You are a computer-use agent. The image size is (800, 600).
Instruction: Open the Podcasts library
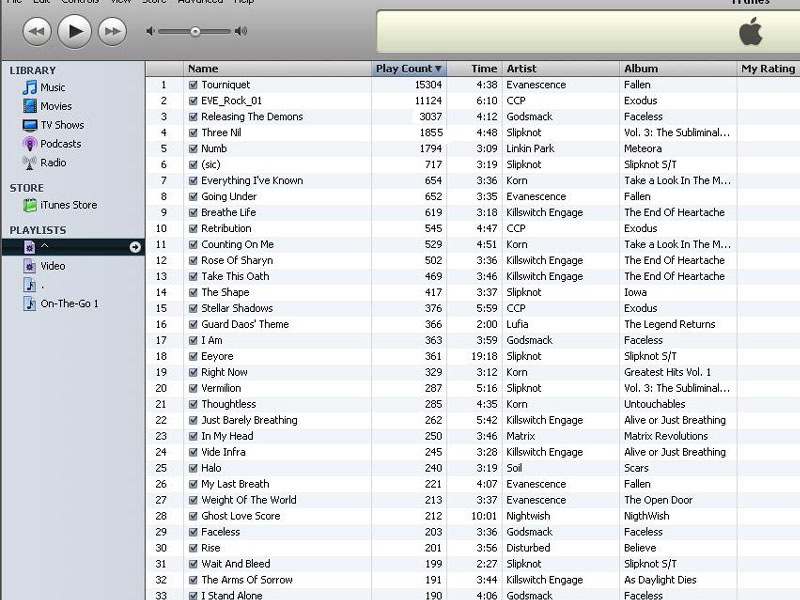click(52, 144)
